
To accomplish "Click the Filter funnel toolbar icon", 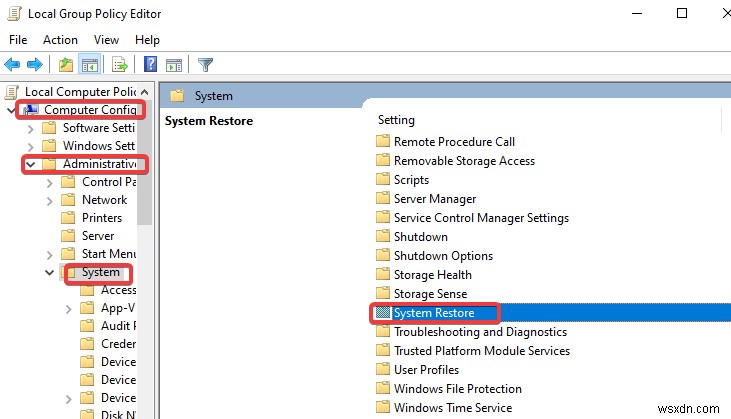I will click(x=205, y=65).
